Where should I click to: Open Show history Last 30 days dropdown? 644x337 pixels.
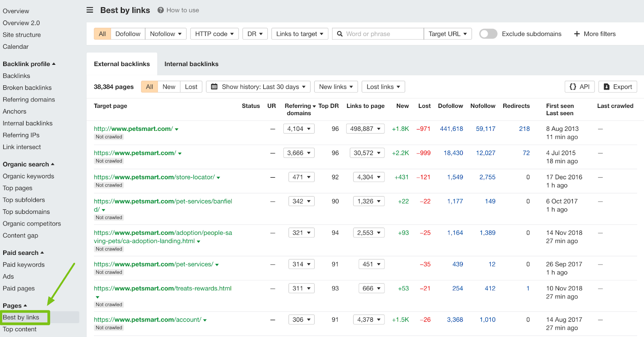[258, 87]
